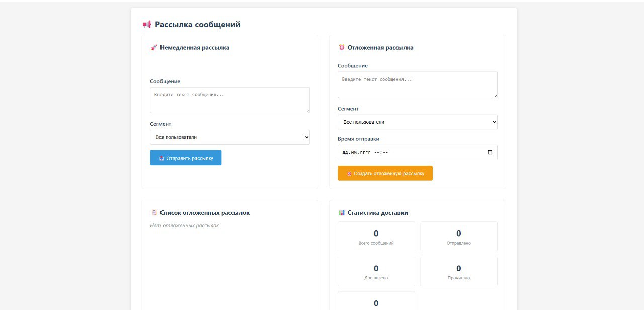
Task: Click the Прочитано statistics card
Action: (459, 272)
